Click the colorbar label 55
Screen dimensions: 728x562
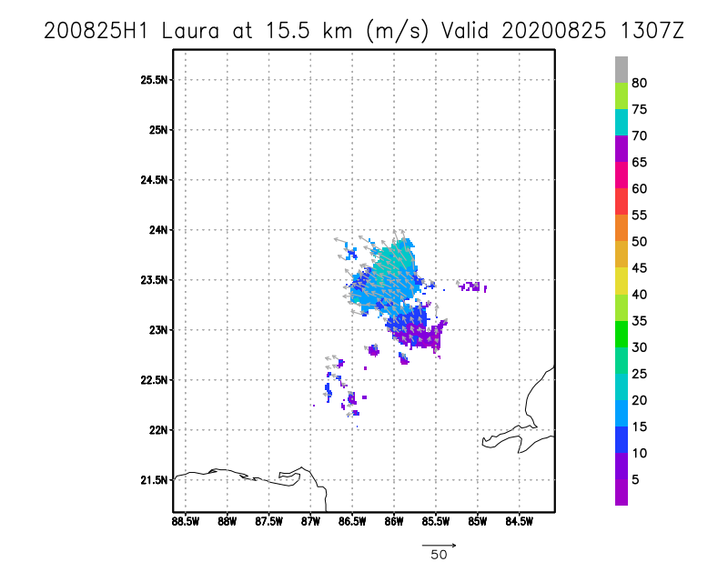click(x=640, y=216)
